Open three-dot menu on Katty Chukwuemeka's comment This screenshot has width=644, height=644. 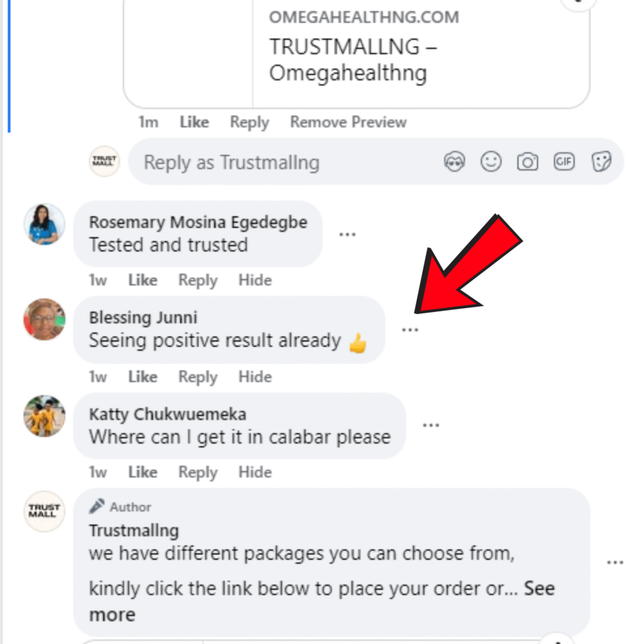point(431,425)
